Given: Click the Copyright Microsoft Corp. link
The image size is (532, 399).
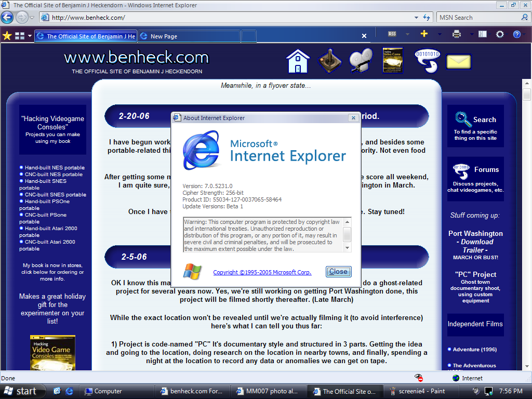Looking at the screenshot, I should coord(262,272).
